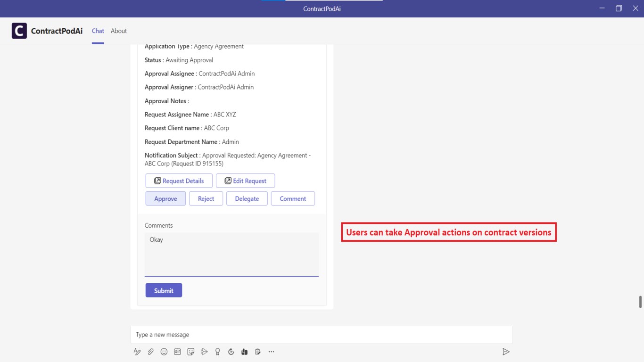Click the Request Department Name Admin line
This screenshot has height=362, width=644.
(192, 142)
